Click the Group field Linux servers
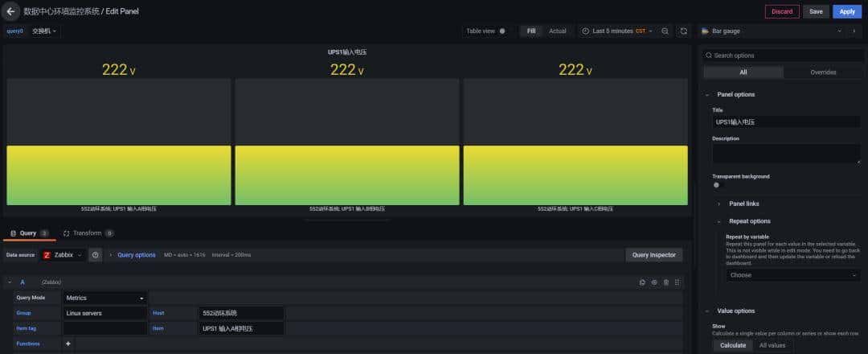This screenshot has width=868, height=354. (x=105, y=313)
